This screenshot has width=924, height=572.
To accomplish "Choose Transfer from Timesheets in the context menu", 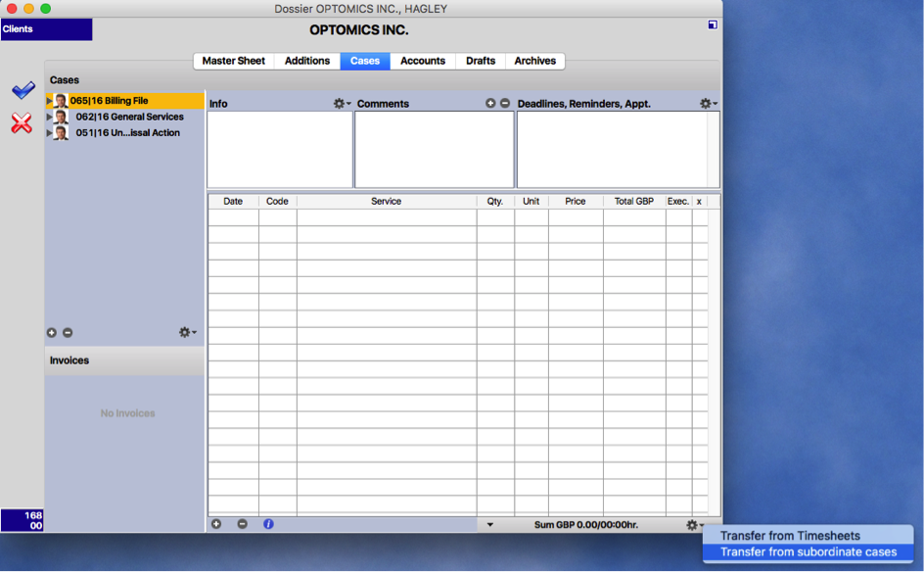I will coord(789,536).
